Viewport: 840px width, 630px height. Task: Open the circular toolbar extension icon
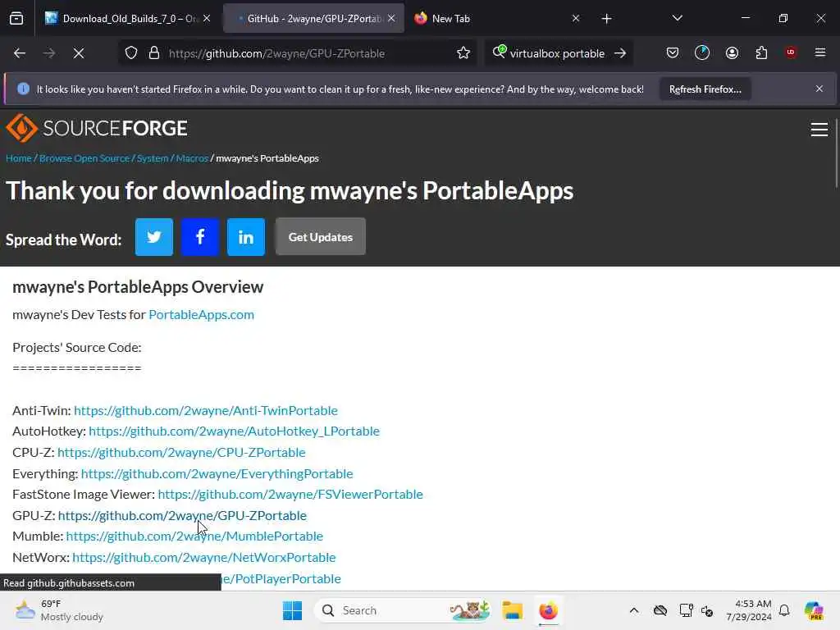(x=702, y=52)
